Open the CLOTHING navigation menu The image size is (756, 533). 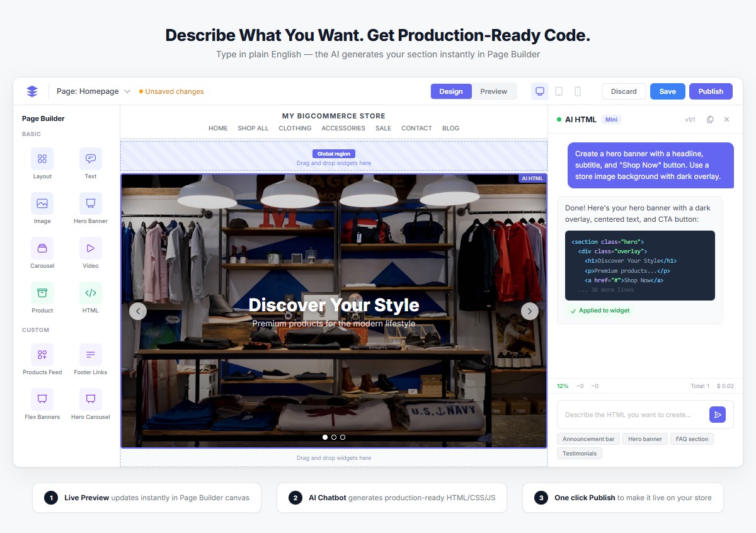(x=294, y=128)
